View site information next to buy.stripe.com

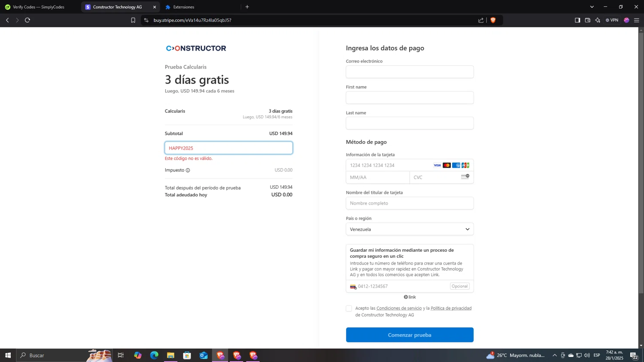pos(146,20)
